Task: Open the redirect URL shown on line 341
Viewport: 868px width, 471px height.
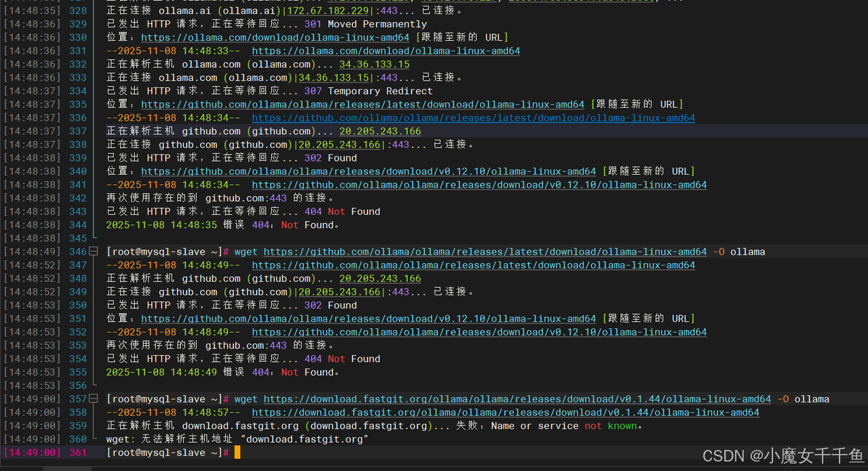Action: pyautogui.click(x=479, y=184)
